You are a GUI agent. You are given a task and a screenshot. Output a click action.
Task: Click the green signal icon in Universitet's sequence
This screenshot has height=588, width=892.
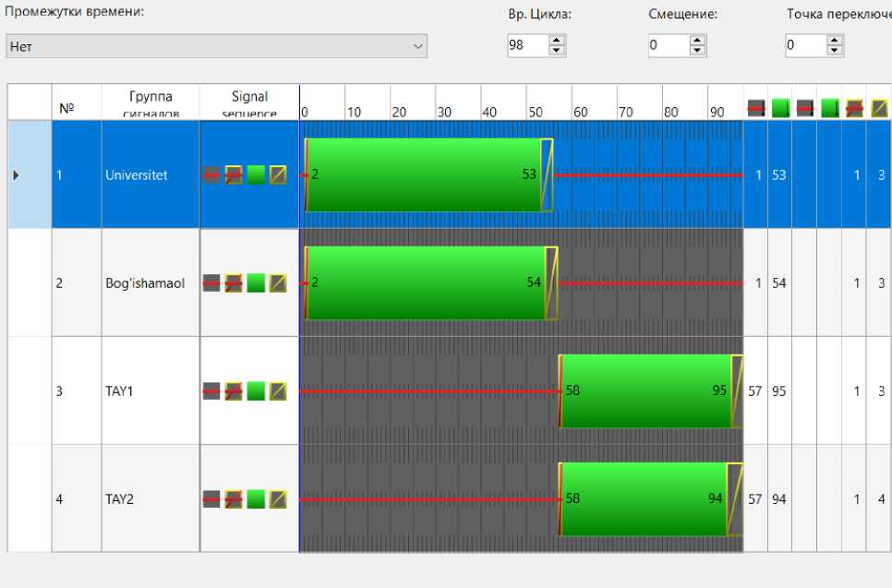256,175
